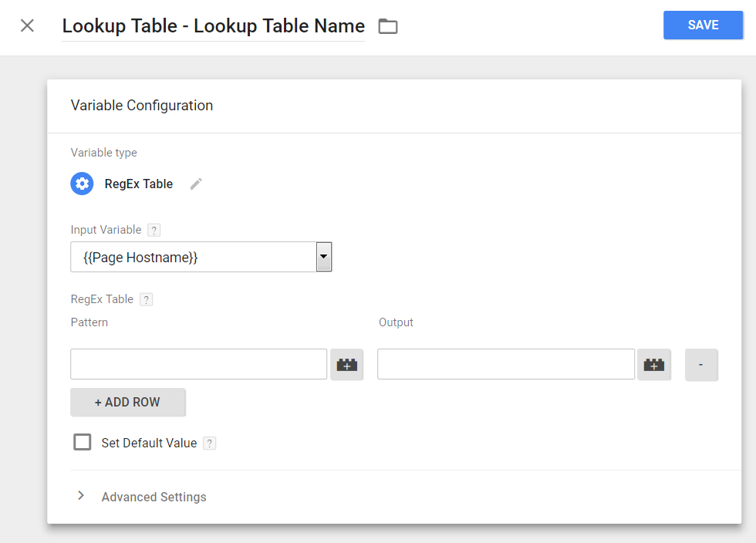Click variable picker icon beside Pattern field
Viewport: 756px width, 543px height.
coord(347,365)
